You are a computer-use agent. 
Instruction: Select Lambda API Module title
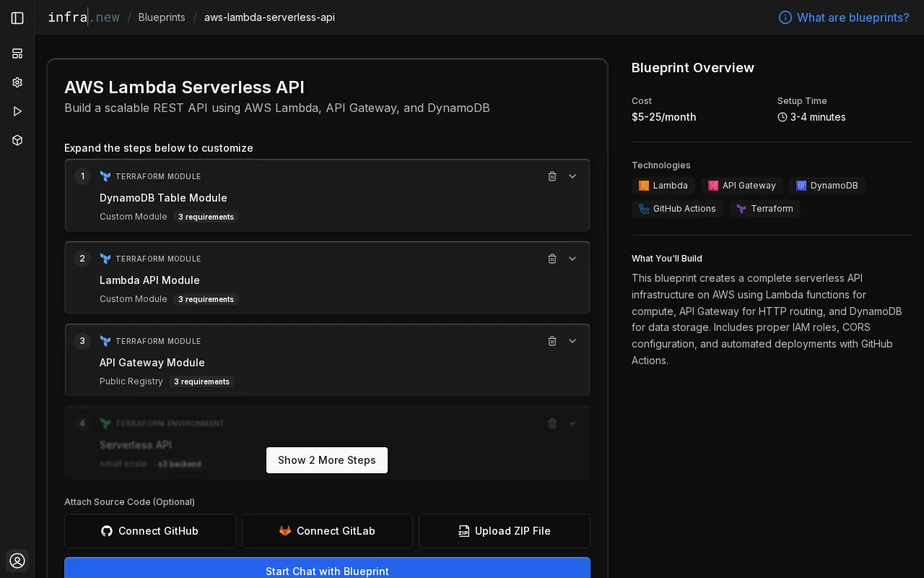pos(149,280)
